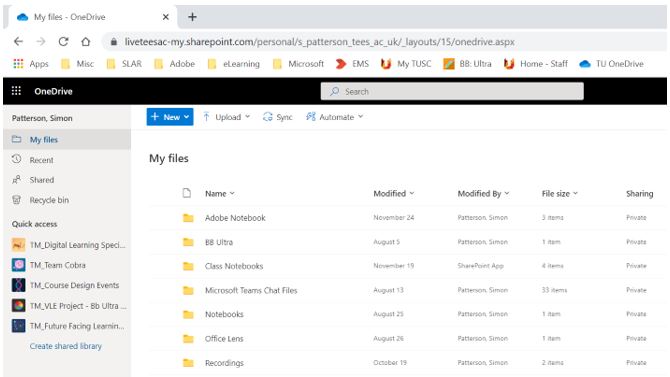
Task: Open the Notebooks folder
Action: pyautogui.click(x=224, y=314)
